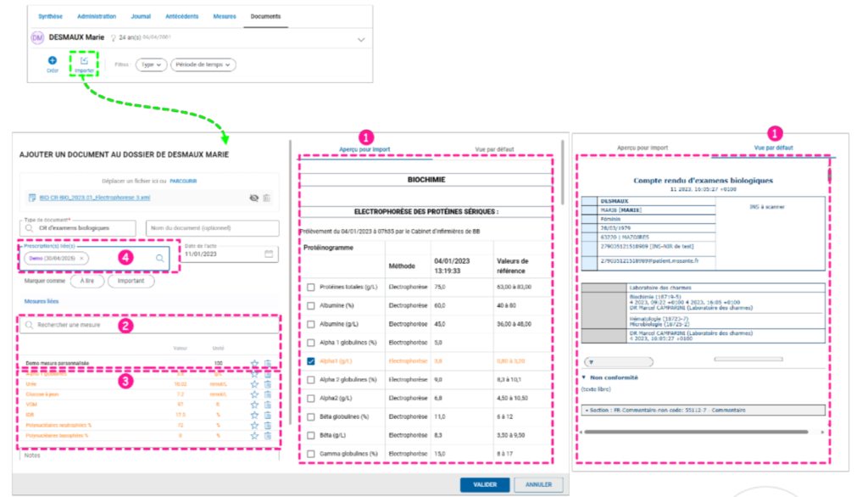Delete the uploaded Electrophorese XML file

(x=267, y=198)
